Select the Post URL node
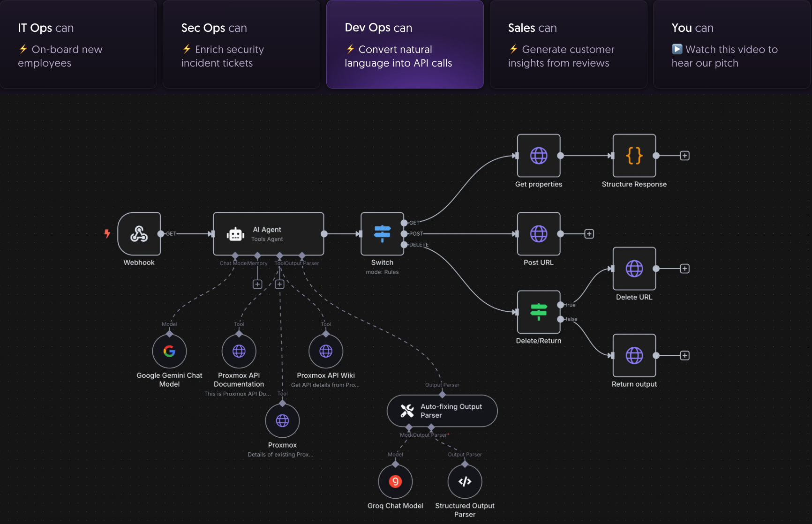 coord(539,234)
